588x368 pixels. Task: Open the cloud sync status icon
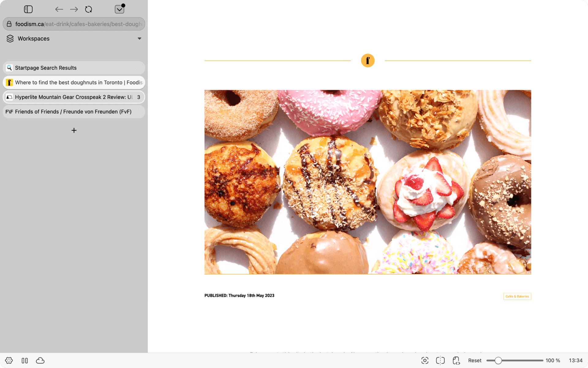coord(40,360)
